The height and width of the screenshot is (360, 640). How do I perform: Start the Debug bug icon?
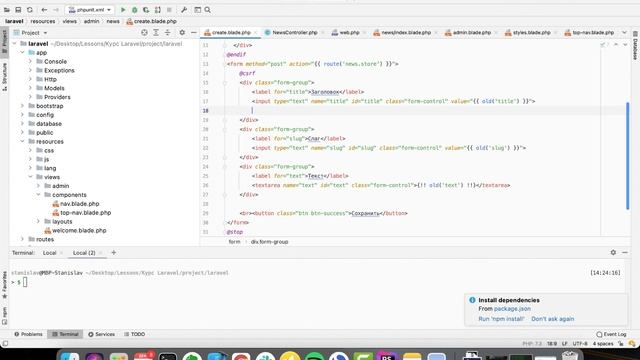coord(134,10)
